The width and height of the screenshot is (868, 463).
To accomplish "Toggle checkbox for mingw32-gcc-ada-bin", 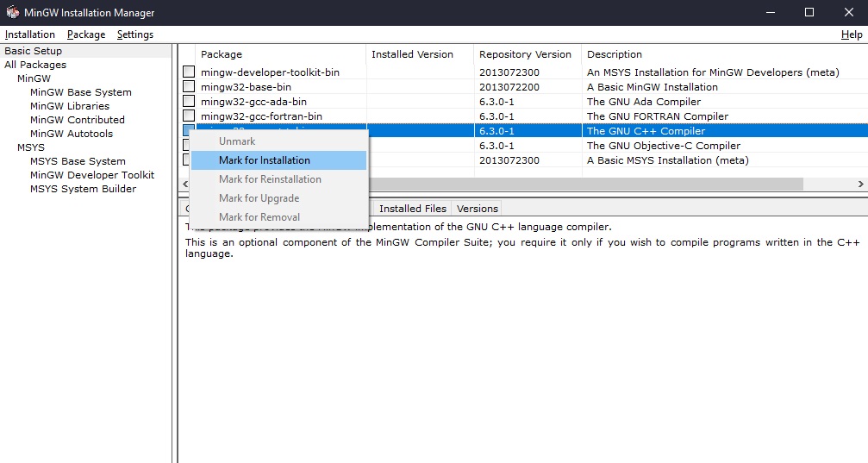I will pos(189,101).
